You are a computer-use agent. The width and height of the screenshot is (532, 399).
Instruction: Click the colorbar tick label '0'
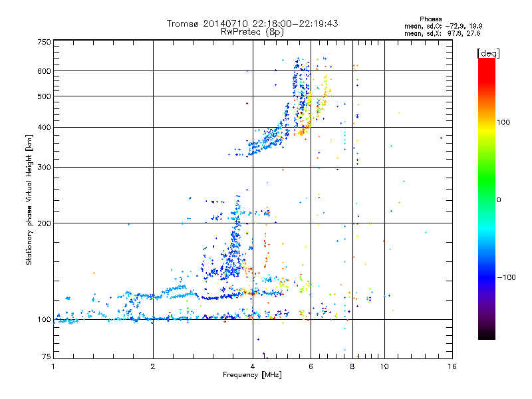tap(499, 199)
